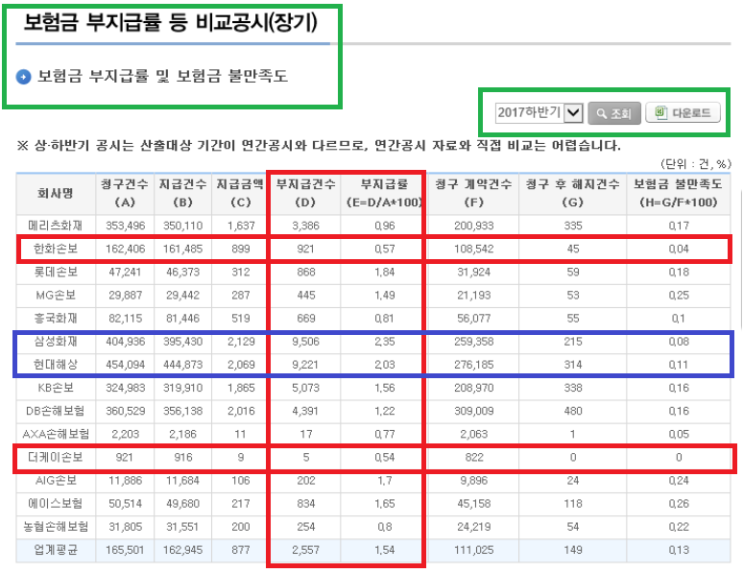Click the 한화손보 company row name
This screenshot has height=573, width=743.
[55, 249]
